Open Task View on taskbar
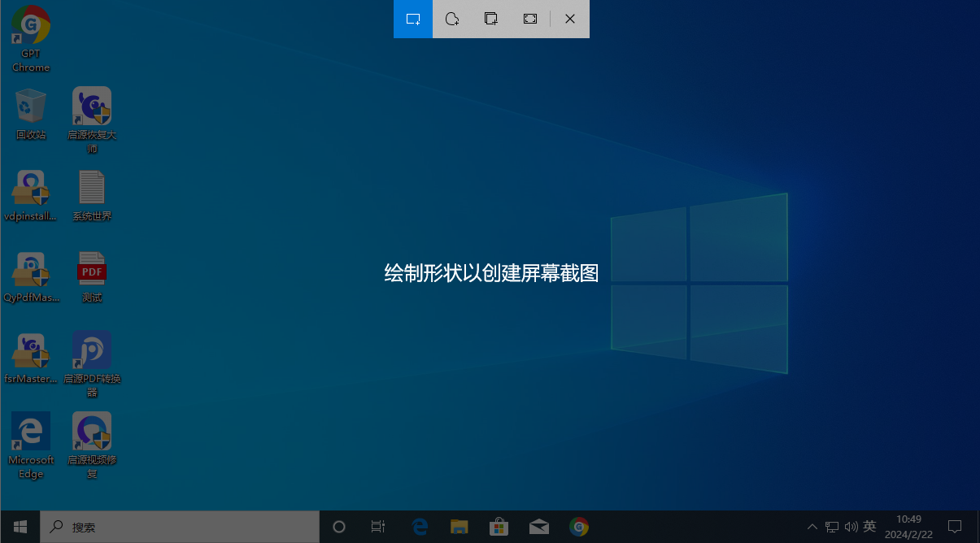 pyautogui.click(x=378, y=527)
